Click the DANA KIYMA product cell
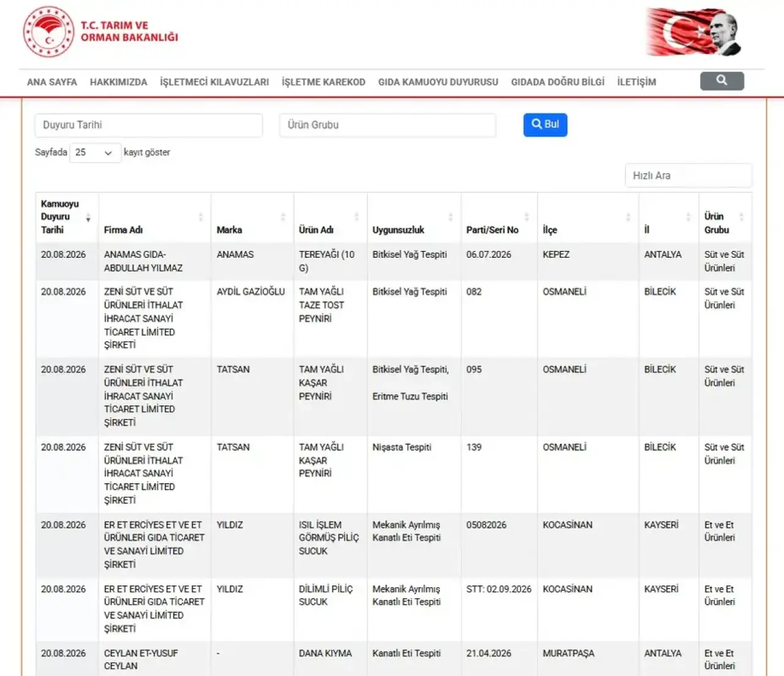Screen dimensions: 784x676 (330, 659)
